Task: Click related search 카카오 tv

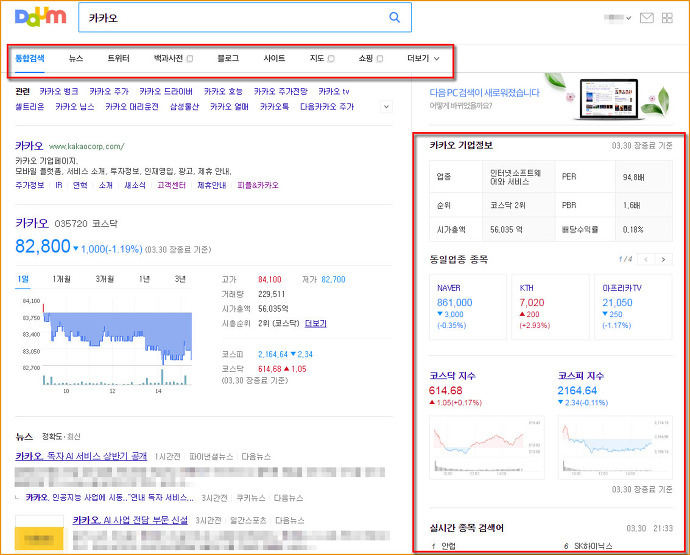Action: (334, 92)
